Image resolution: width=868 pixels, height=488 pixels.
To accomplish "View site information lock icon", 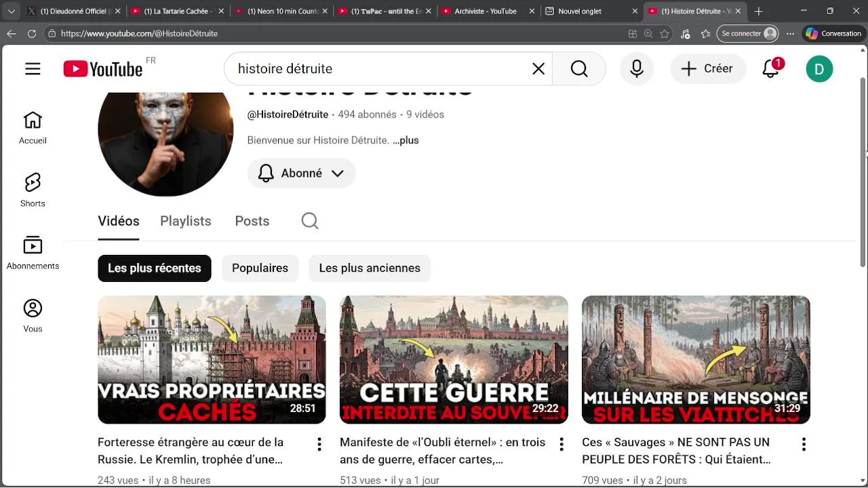I will click(x=52, y=33).
